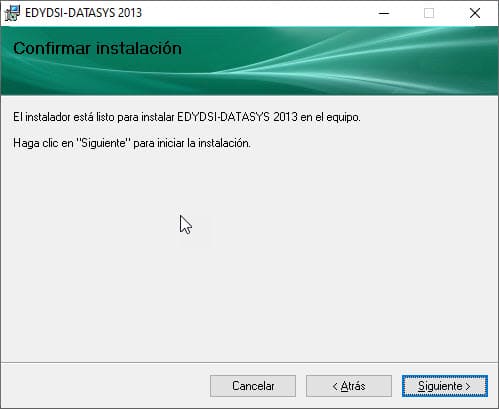The height and width of the screenshot is (409, 499).
Task: Click the 'El instalador está listo' sentence
Action: 187,117
